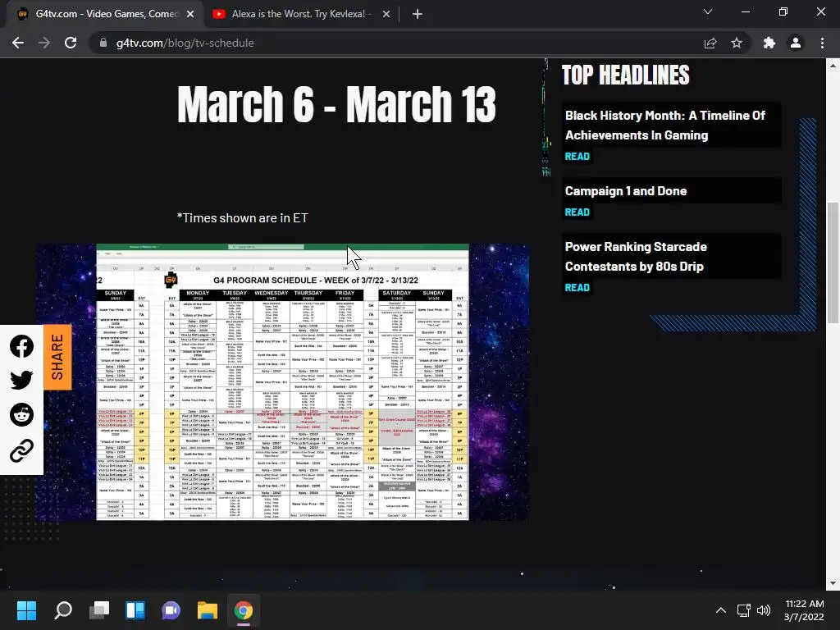Show hidden system tray icons
The image size is (840, 630).
[721, 610]
